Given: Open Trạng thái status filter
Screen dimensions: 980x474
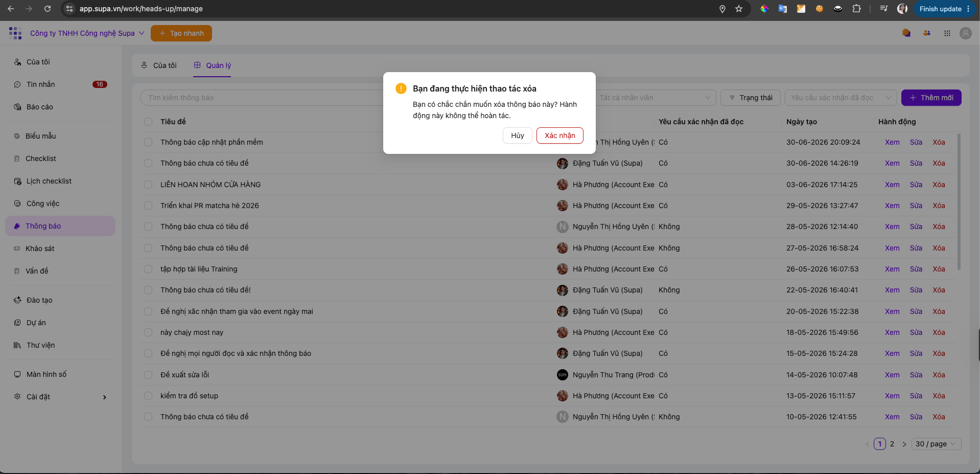Looking at the screenshot, I should tap(751, 98).
